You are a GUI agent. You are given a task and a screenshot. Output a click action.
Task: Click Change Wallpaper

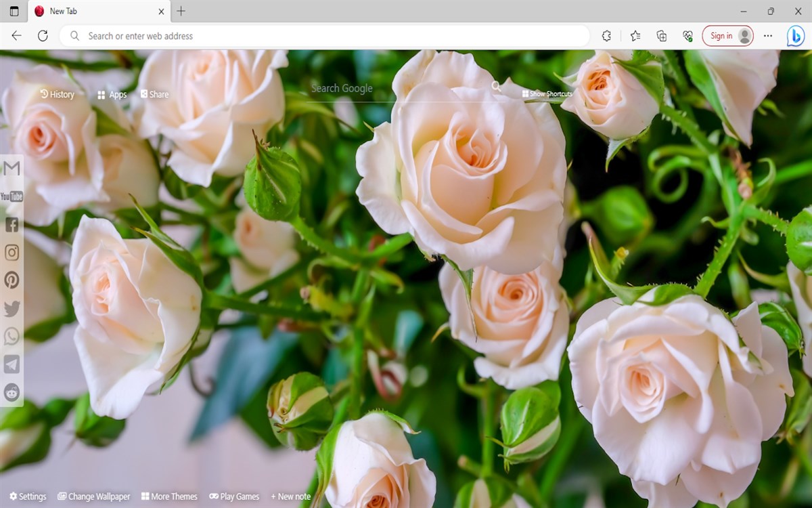point(93,496)
